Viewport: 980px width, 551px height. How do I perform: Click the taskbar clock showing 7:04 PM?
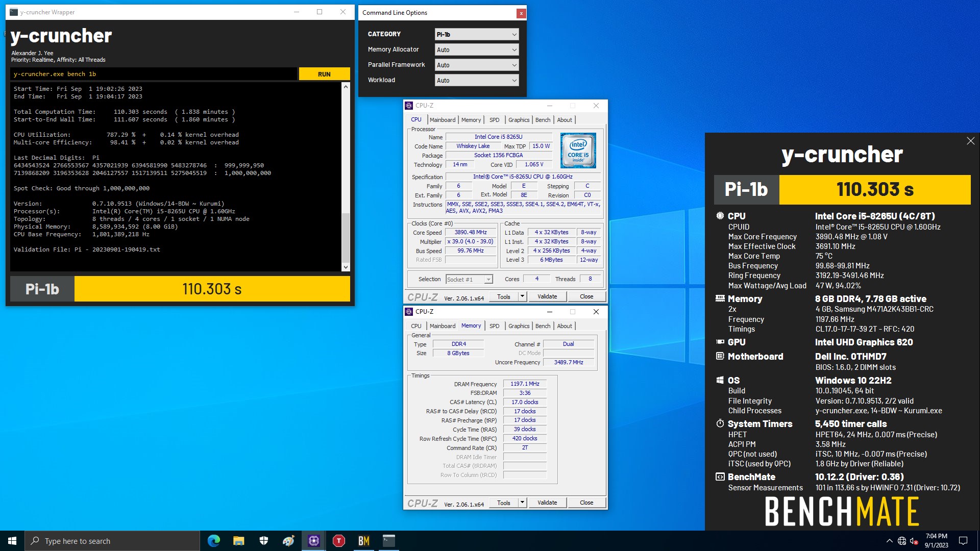point(936,541)
